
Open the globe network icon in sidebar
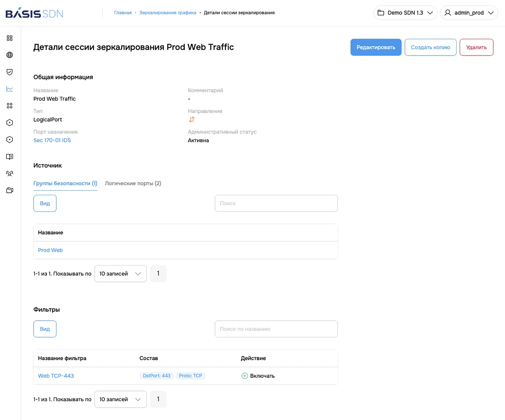(x=10, y=55)
